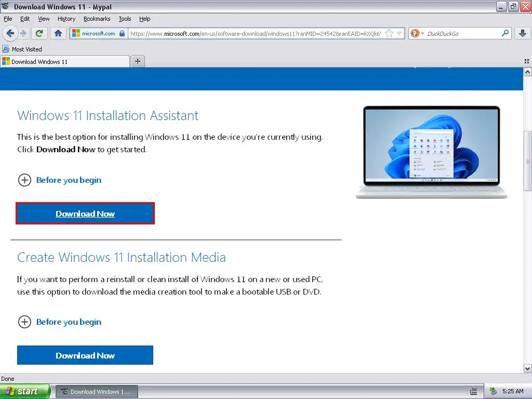Click the forward navigation arrow
The height and width of the screenshot is (399, 532).
pyautogui.click(x=23, y=33)
